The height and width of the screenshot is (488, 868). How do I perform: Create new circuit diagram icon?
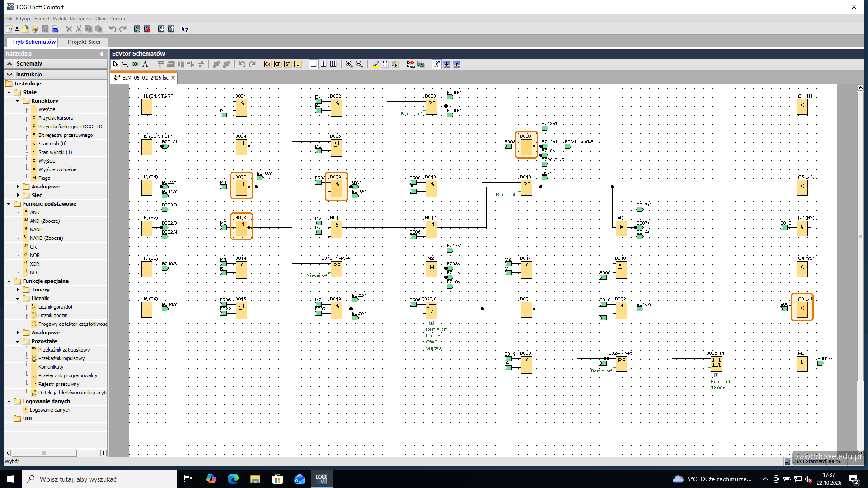(9, 29)
